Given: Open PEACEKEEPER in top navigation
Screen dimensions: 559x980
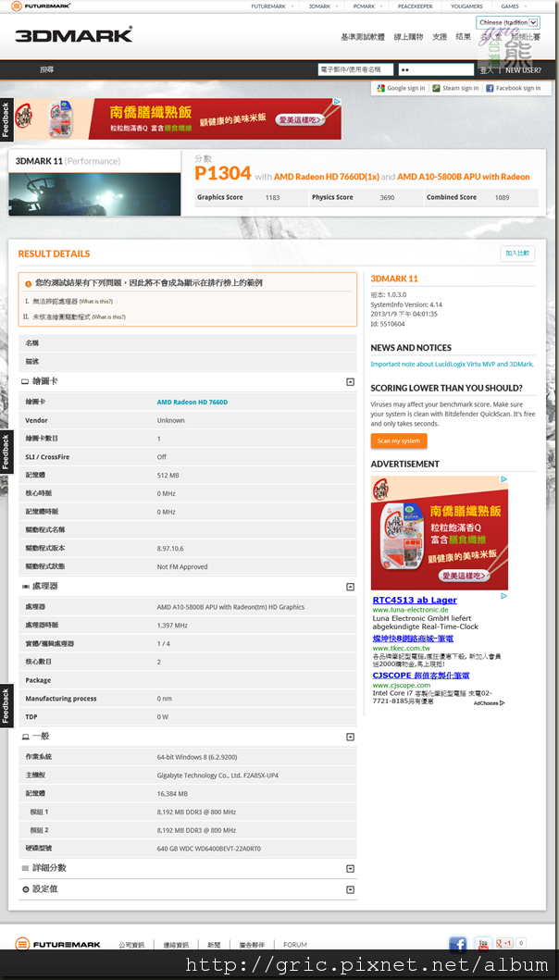Looking at the screenshot, I should point(415,6).
